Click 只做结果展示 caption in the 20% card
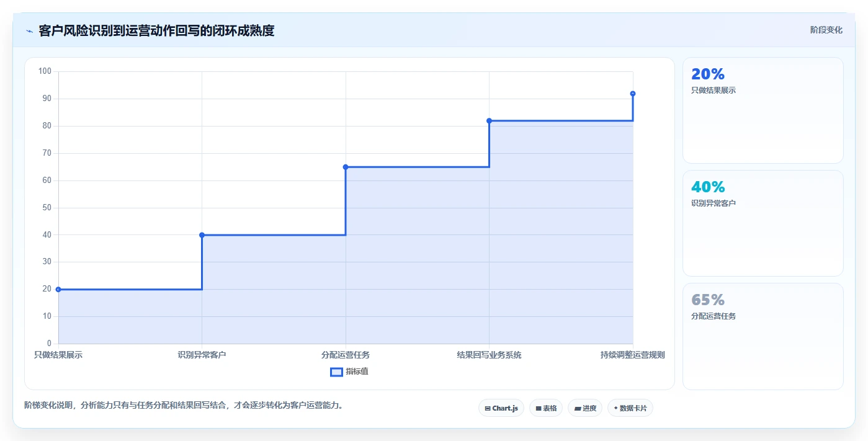Image resolution: width=868 pixels, height=441 pixels. (x=714, y=91)
